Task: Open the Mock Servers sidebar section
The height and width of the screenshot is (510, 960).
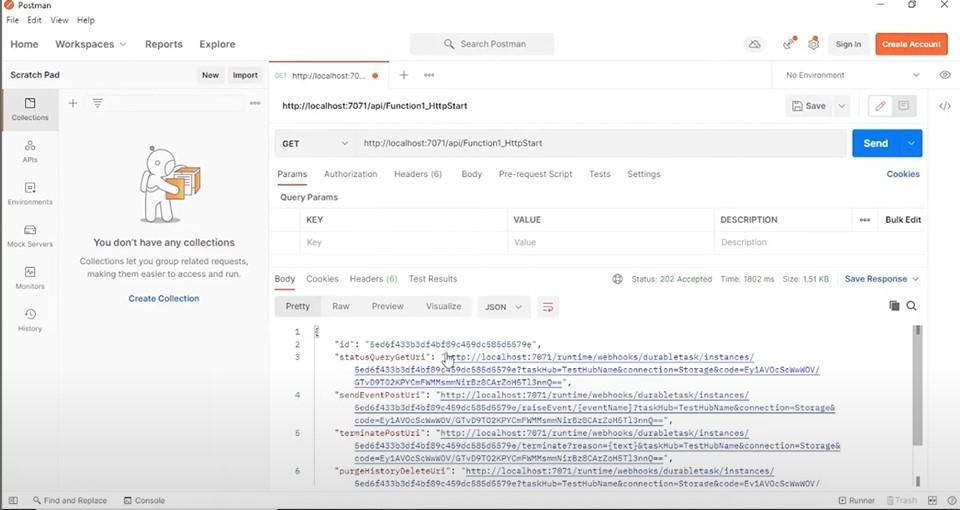Action: (30, 236)
